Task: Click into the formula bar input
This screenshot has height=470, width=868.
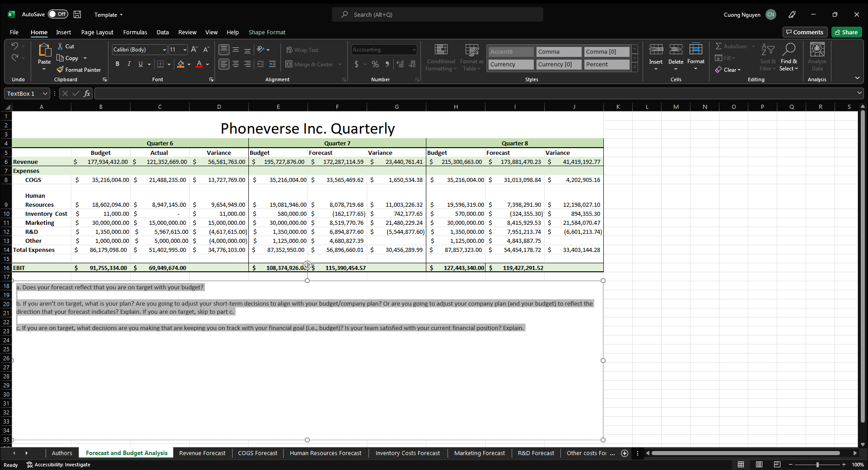Action: pos(474,93)
